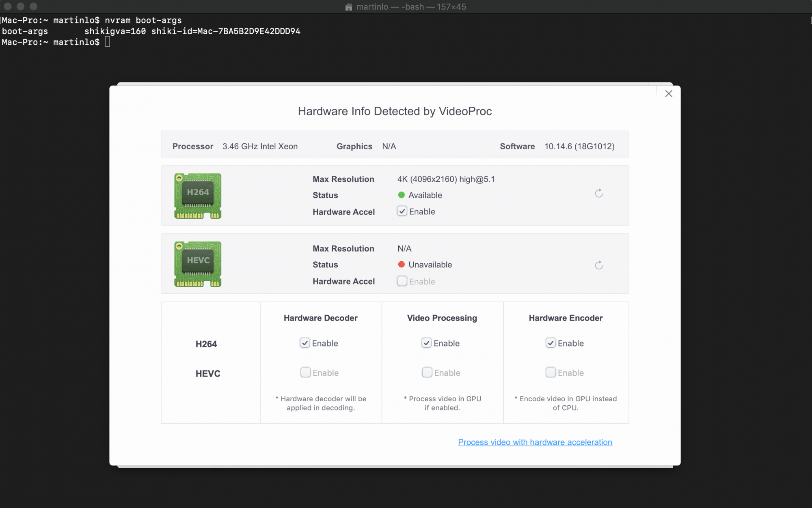This screenshot has height=508, width=812.
Task: Uncheck H264 Hardware Decoder Enable
Action: point(305,343)
